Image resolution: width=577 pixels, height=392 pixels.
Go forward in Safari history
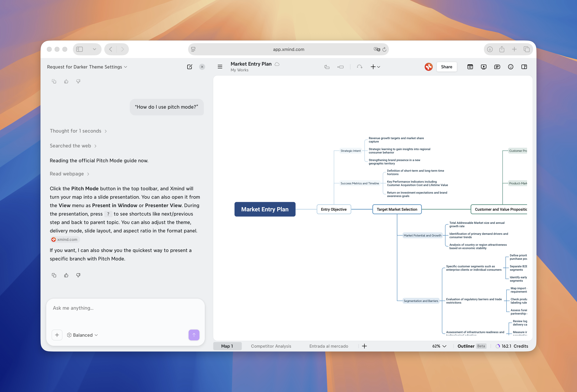(122, 49)
